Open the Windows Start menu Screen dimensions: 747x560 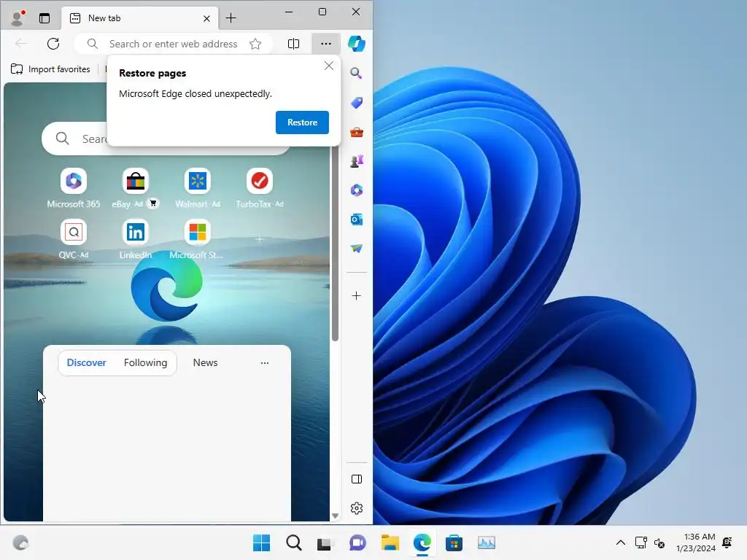click(262, 542)
